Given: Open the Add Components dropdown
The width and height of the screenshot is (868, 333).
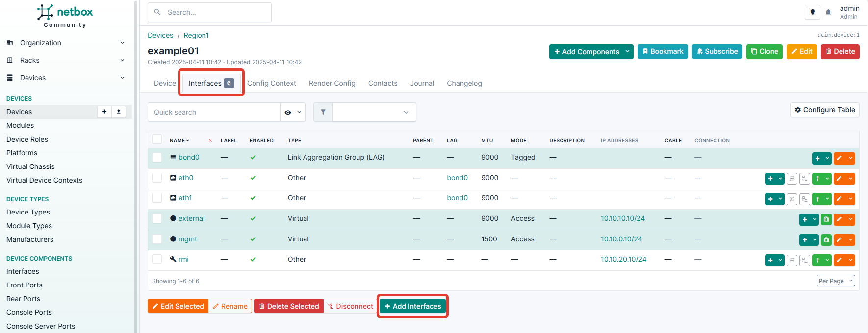Looking at the screenshot, I should tap(591, 52).
